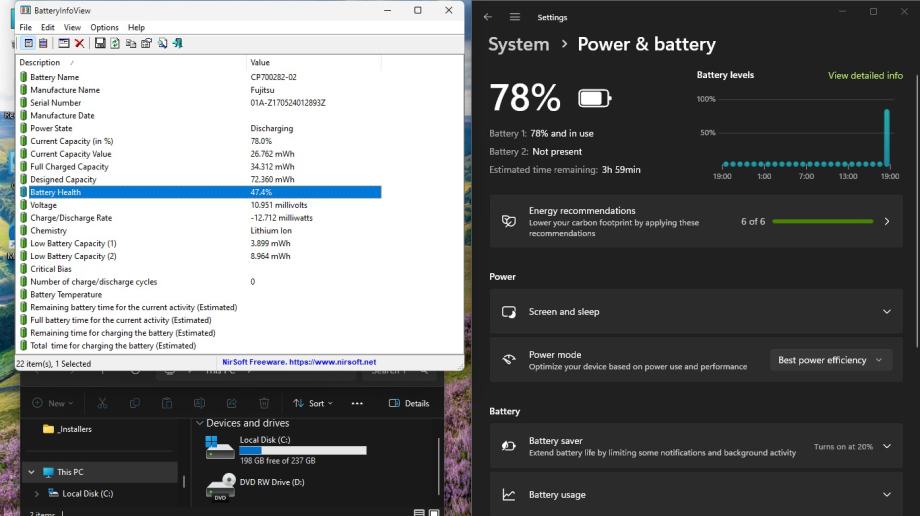The width and height of the screenshot is (920, 516).
Task: Open the Sort dropdown in File Explorer
Action: [313, 403]
